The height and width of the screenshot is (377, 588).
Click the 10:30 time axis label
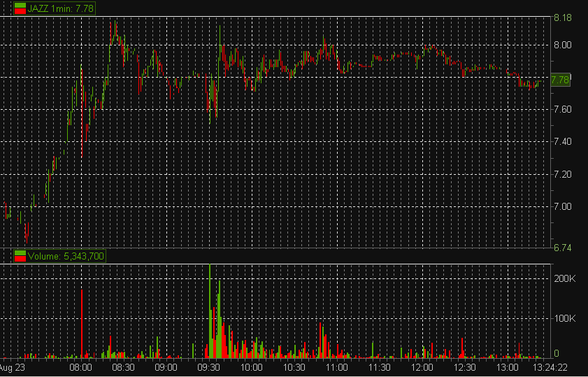click(x=294, y=367)
